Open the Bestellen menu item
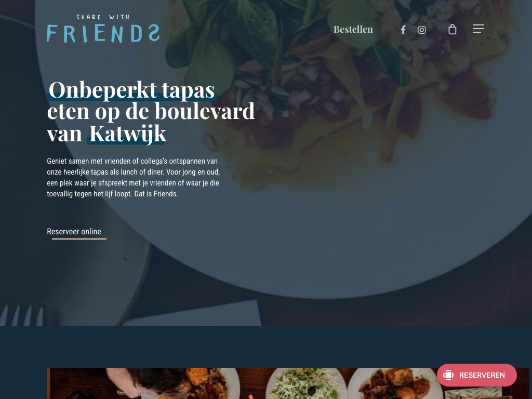The height and width of the screenshot is (399, 532). click(x=353, y=29)
